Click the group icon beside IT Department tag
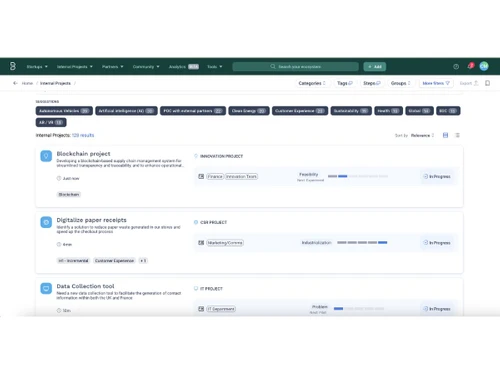Image resolution: width=500 pixels, height=375 pixels. (201, 309)
